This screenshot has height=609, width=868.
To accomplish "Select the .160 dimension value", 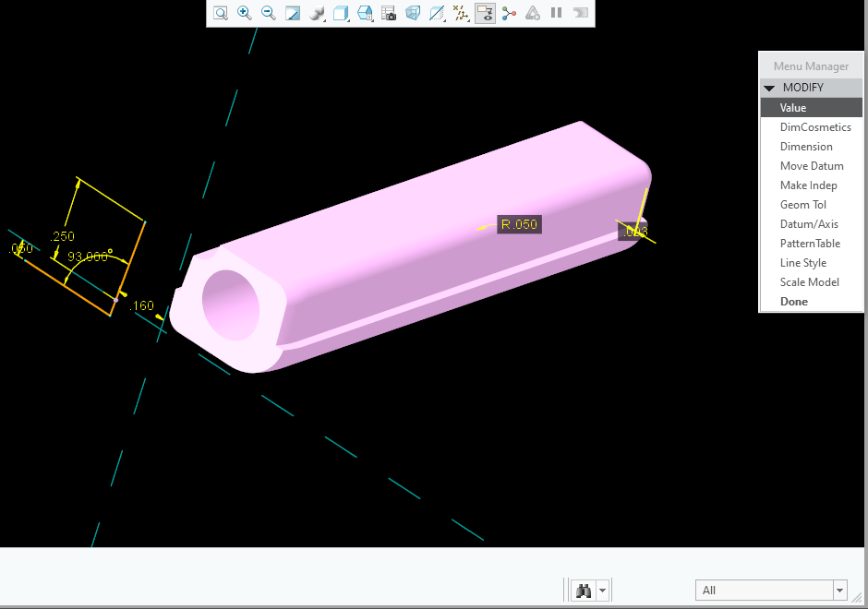I will 141,305.
